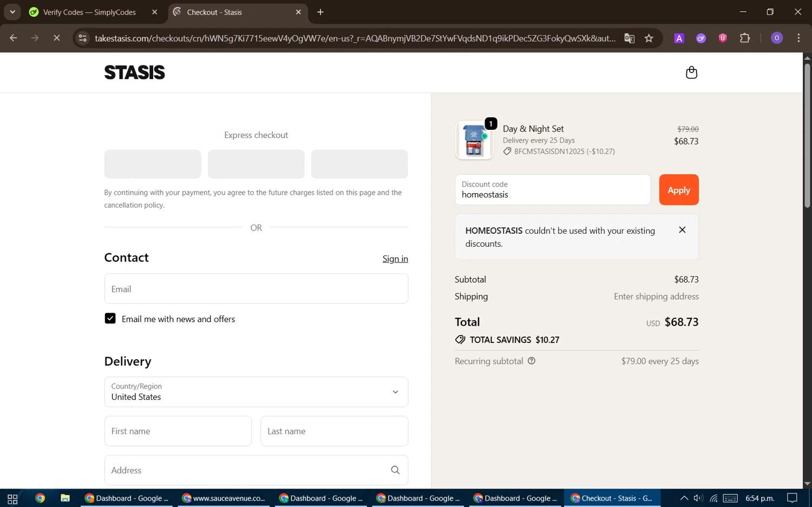The height and width of the screenshot is (507, 812).
Task: Open the Extensions puzzle icon
Action: (745, 38)
